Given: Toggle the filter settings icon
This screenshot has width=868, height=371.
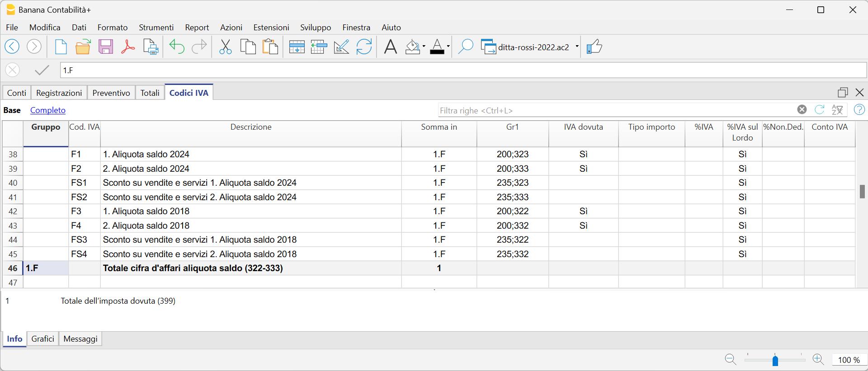Looking at the screenshot, I should click(837, 110).
